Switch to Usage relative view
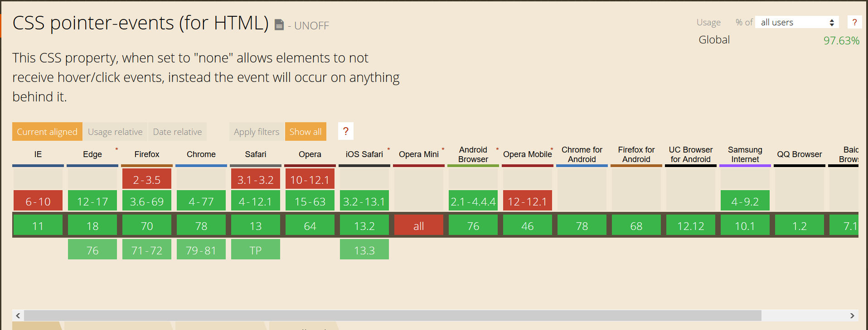 pos(115,131)
